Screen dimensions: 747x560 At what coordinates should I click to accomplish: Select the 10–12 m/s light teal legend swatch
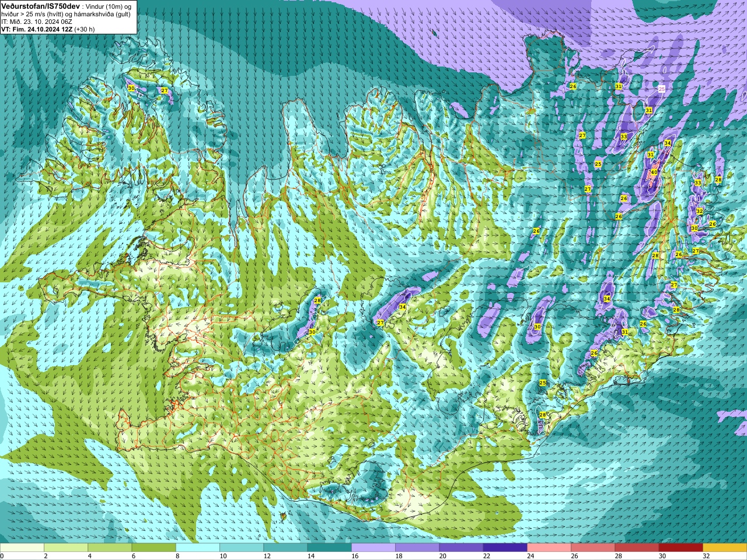click(242, 547)
